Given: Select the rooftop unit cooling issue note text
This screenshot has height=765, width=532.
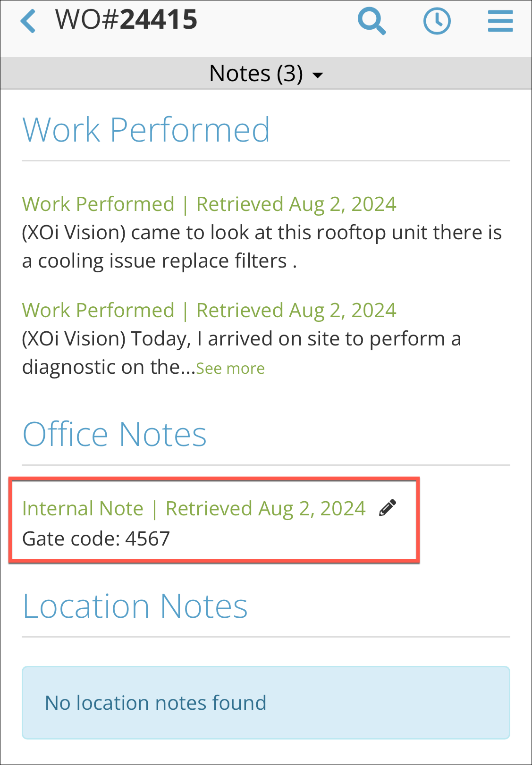Looking at the screenshot, I should (262, 247).
